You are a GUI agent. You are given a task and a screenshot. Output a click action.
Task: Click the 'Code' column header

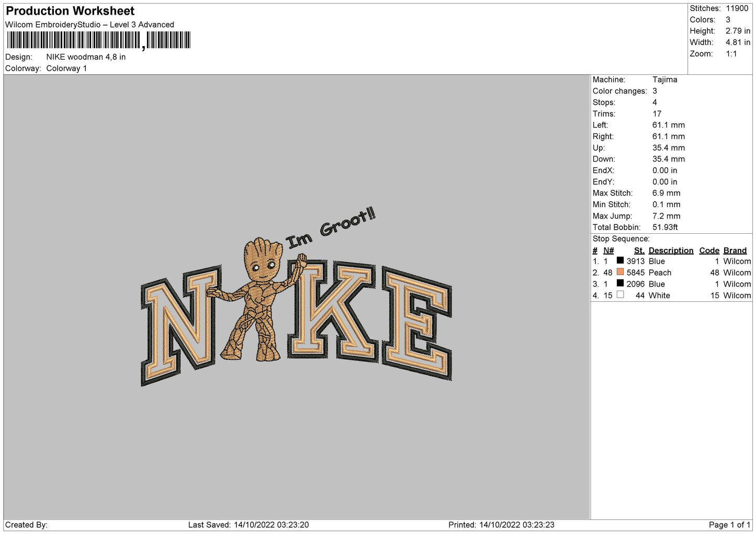tap(709, 251)
